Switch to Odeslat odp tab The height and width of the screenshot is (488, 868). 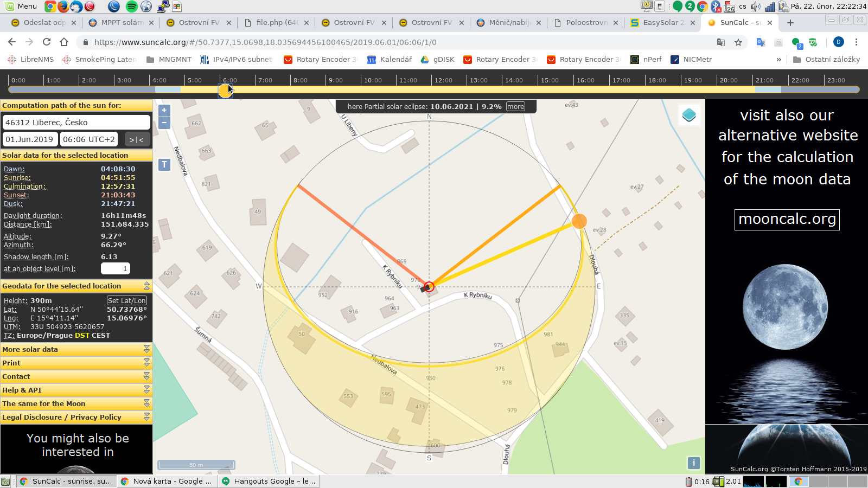click(x=44, y=23)
